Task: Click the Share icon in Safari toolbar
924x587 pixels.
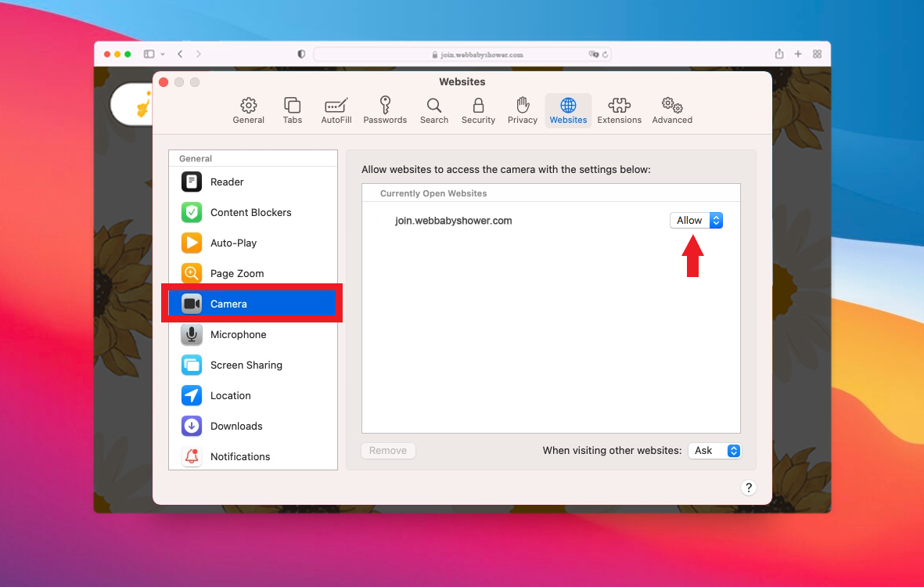Action: click(x=779, y=54)
